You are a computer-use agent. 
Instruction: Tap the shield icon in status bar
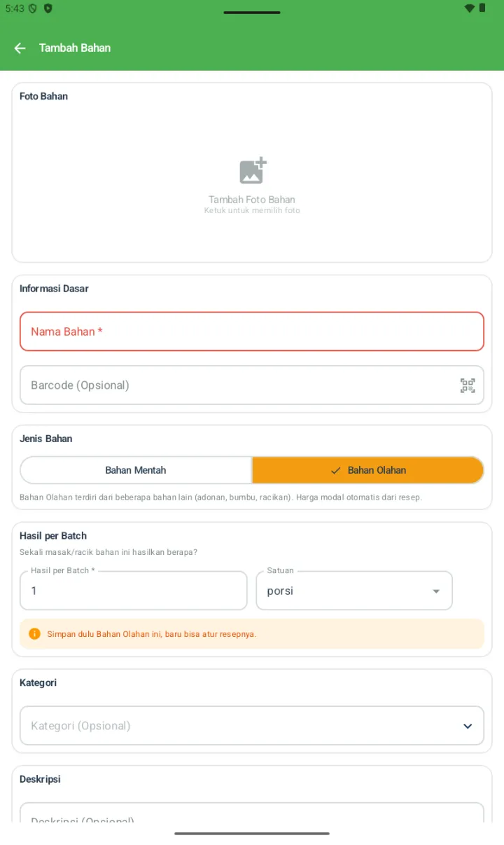click(x=48, y=8)
